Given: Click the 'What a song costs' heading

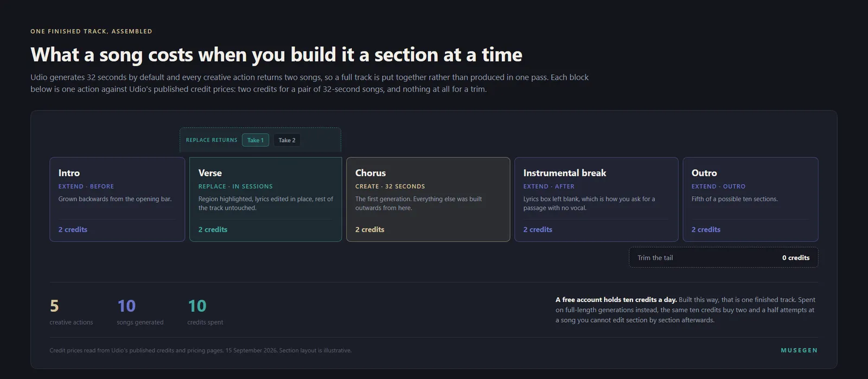Looking at the screenshot, I should click(276, 55).
